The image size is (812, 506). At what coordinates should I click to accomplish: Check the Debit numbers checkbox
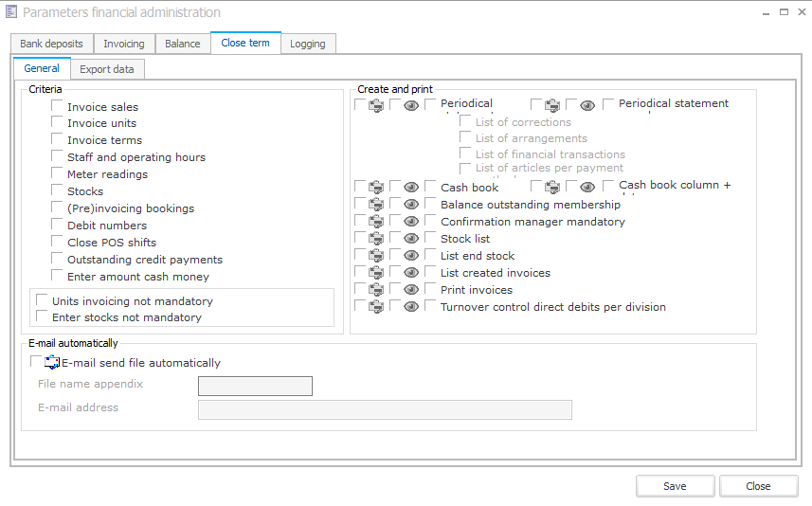(x=57, y=225)
